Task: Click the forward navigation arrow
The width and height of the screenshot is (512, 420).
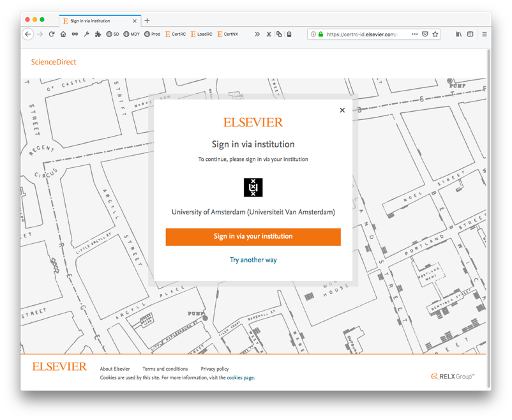Action: (x=40, y=34)
